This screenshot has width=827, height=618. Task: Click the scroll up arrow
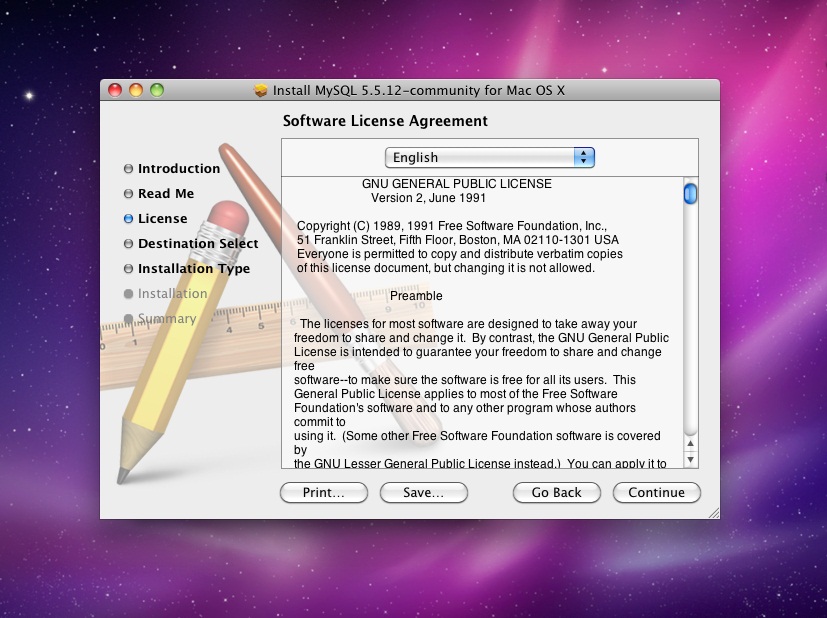click(690, 443)
